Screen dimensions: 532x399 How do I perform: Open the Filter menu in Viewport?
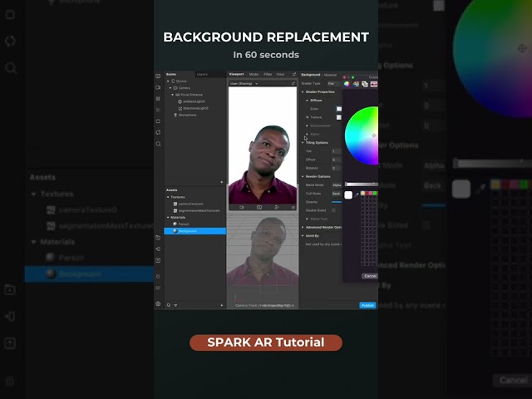(268, 74)
